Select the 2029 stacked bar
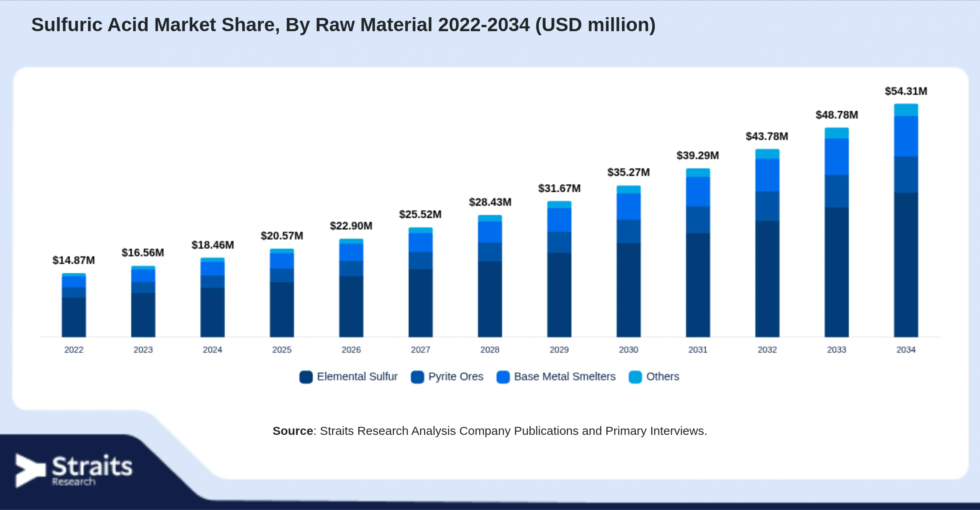The width and height of the screenshot is (980, 510). 559,269
